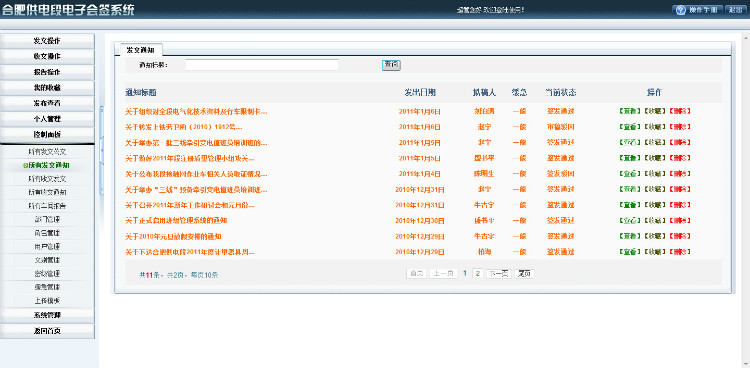Click the 通知标题 column header

coord(141,92)
